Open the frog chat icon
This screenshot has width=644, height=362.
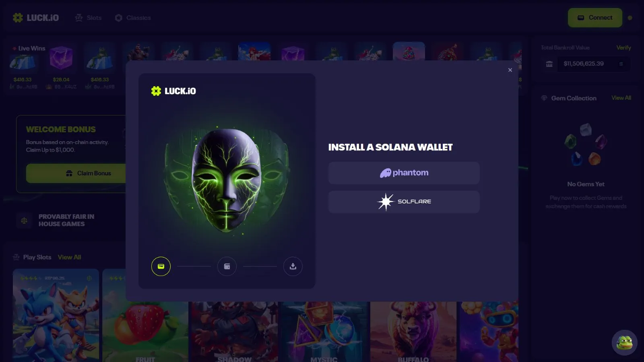click(624, 343)
